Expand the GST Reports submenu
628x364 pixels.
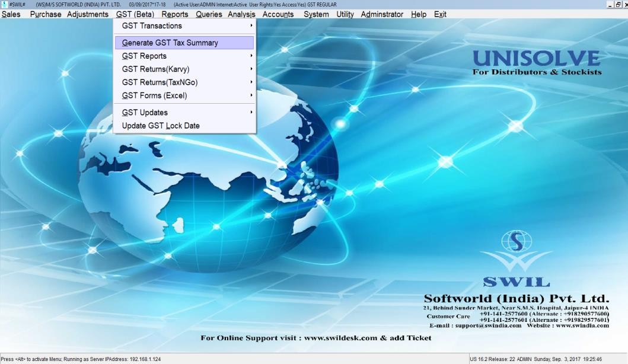coord(184,56)
